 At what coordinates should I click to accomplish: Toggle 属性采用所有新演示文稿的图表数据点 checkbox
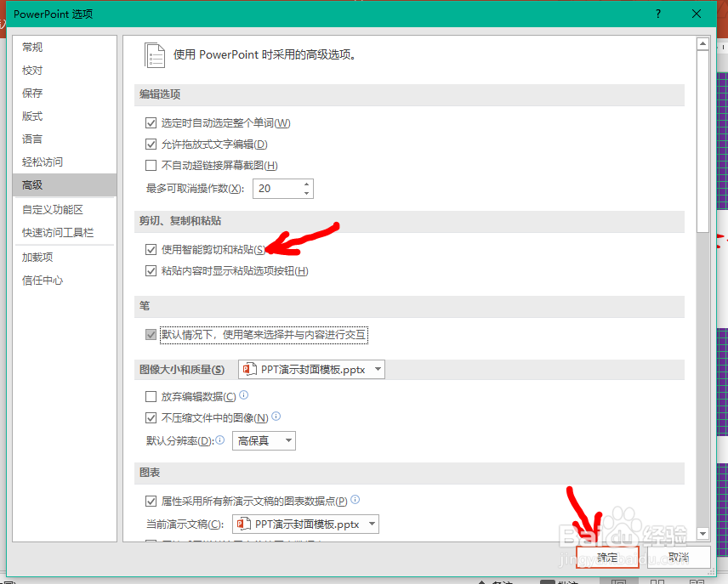151,502
